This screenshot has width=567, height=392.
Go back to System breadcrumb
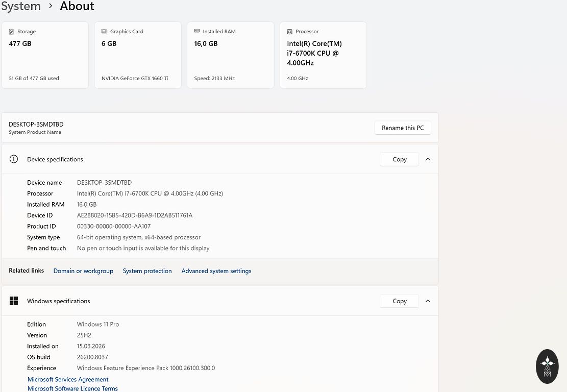click(20, 7)
